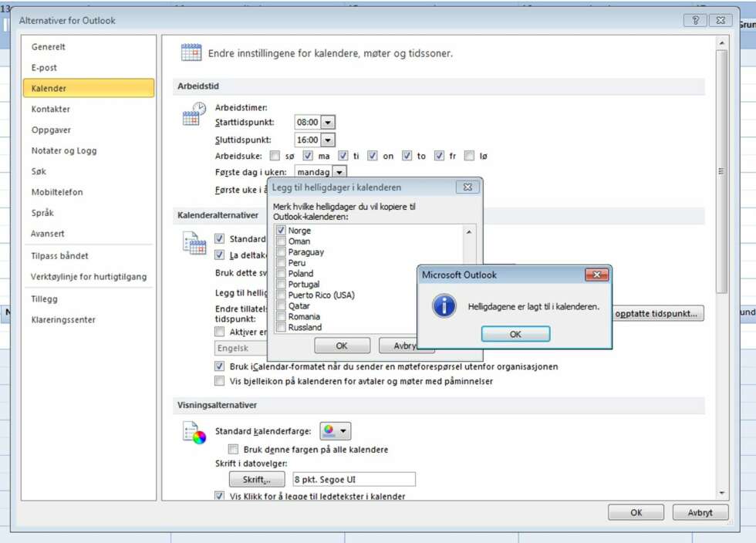Check Russland in the holiday list
This screenshot has height=543, width=756.
281,327
